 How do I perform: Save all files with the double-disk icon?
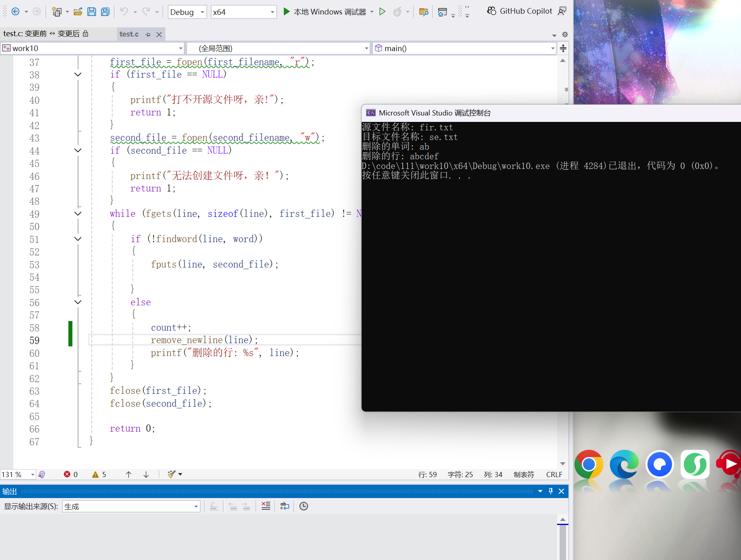[105, 12]
